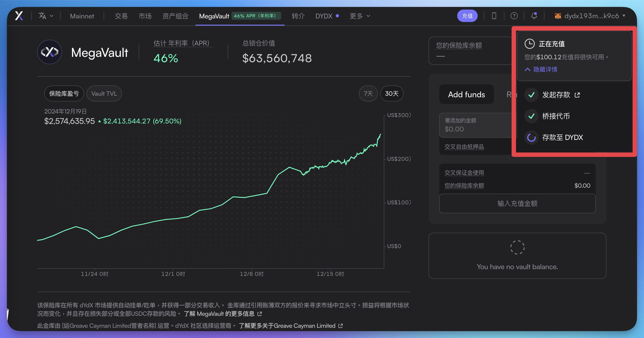This screenshot has width=644, height=338.
Task: Open the 转介 referral tab
Action: tap(298, 16)
